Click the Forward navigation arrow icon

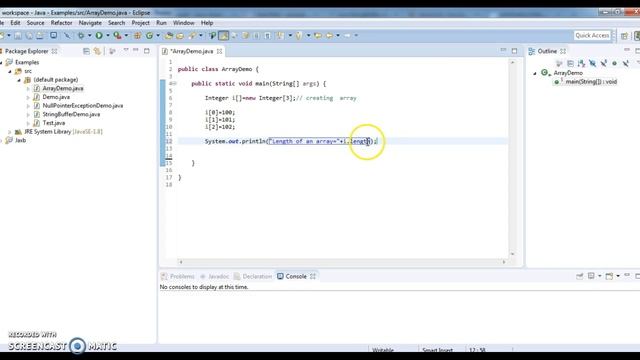pos(347,36)
